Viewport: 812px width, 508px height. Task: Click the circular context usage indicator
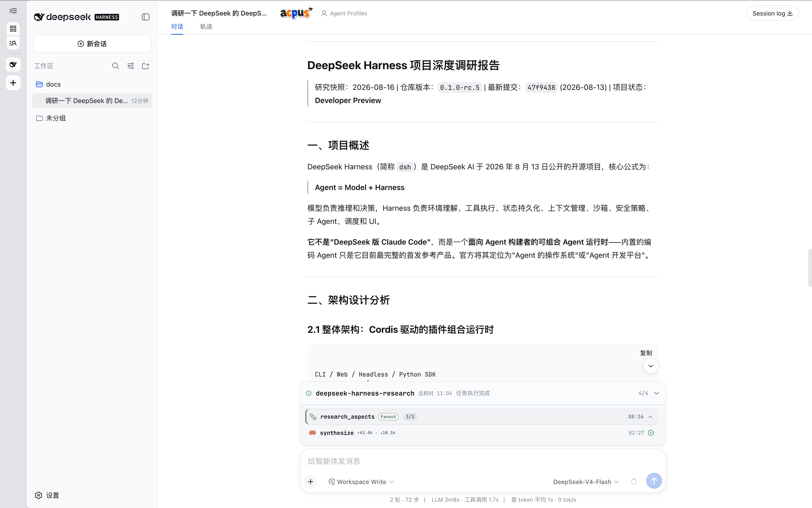[x=634, y=482]
